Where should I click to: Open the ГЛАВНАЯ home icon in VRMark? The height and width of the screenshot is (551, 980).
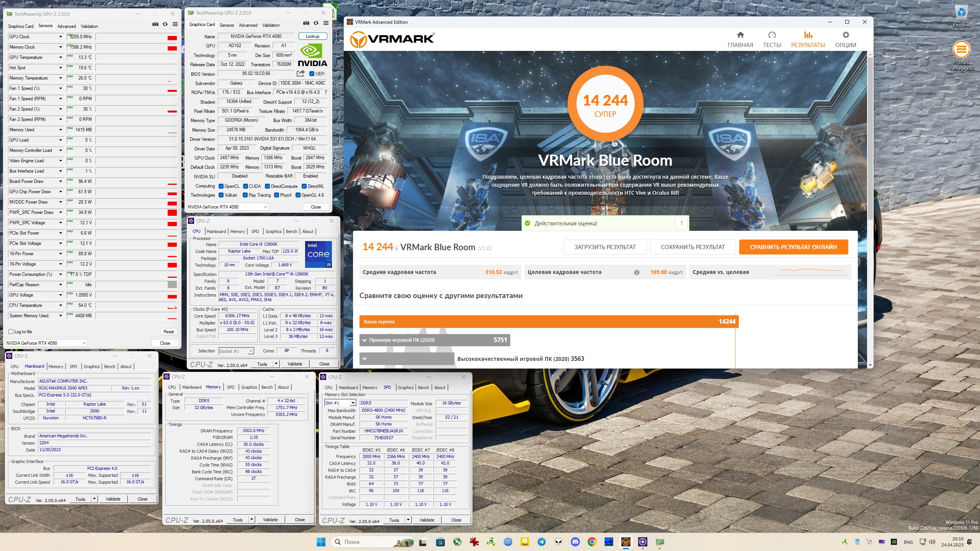pos(740,35)
